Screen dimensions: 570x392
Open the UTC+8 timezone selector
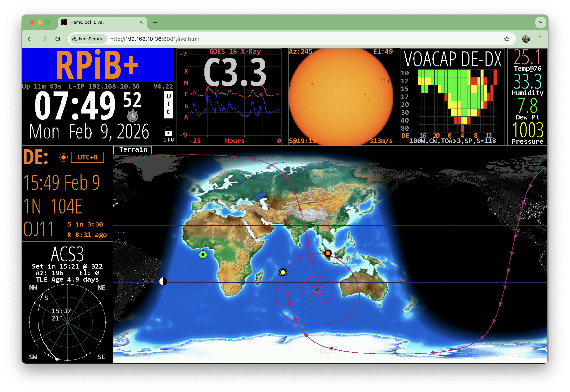[x=87, y=157]
